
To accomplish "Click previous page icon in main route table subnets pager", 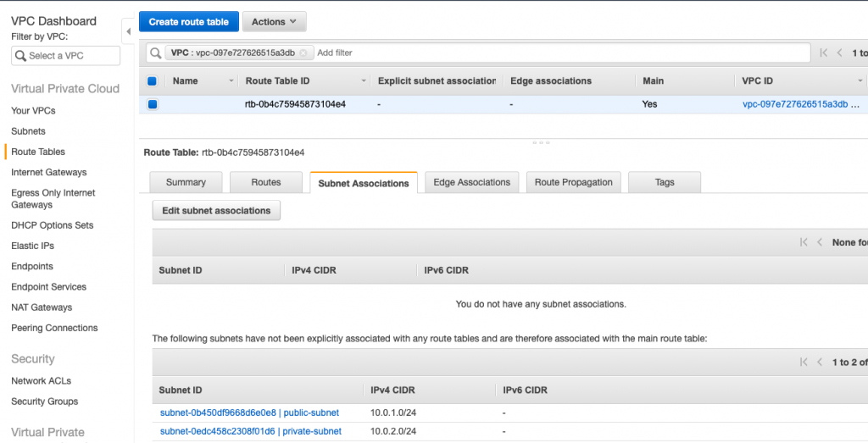I will [x=820, y=363].
